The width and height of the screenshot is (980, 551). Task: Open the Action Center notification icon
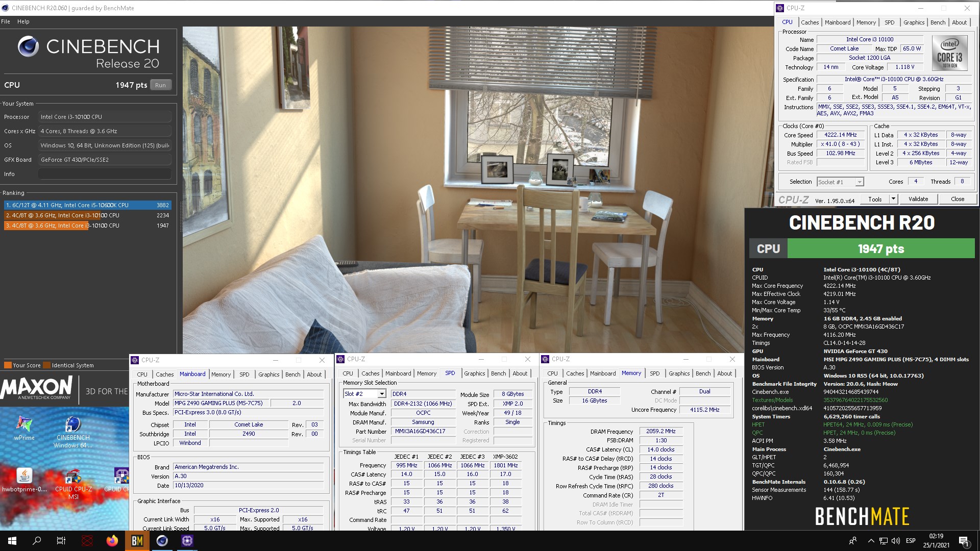click(964, 541)
